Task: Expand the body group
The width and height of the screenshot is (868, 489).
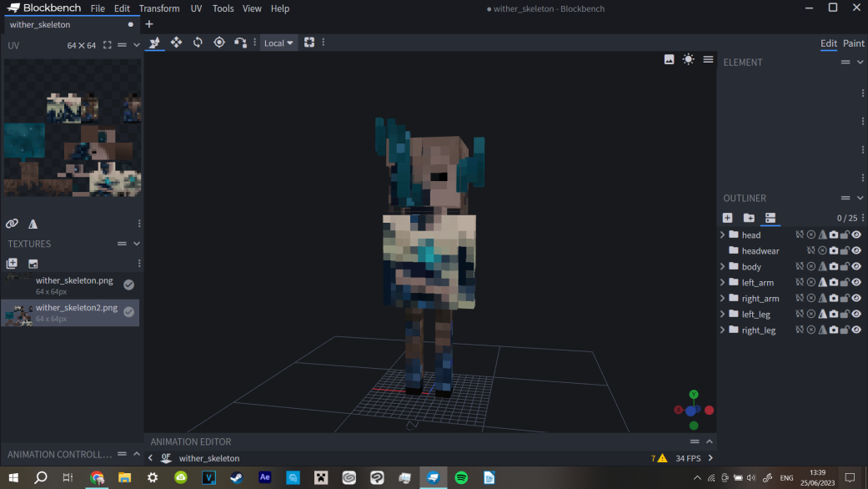Action: [722, 266]
